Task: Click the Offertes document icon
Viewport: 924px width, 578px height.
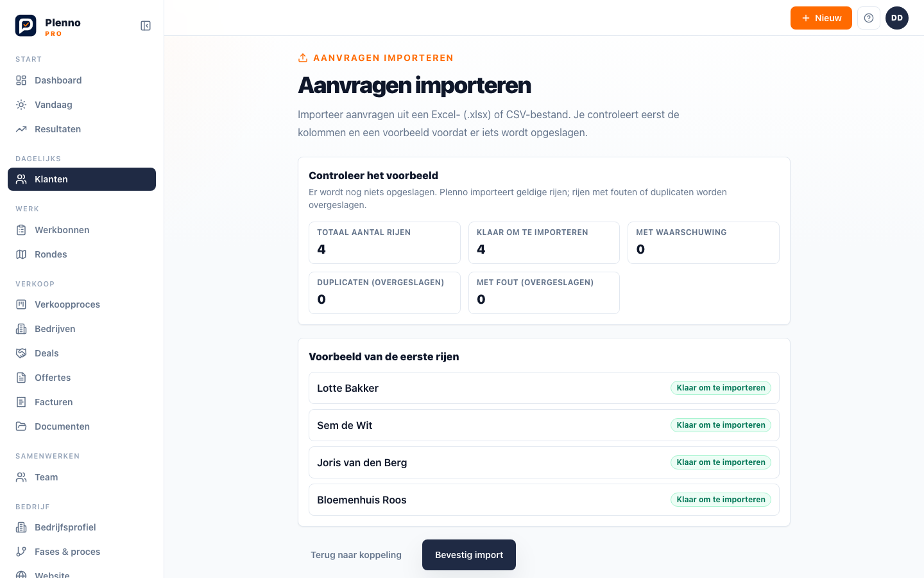Action: click(21, 378)
